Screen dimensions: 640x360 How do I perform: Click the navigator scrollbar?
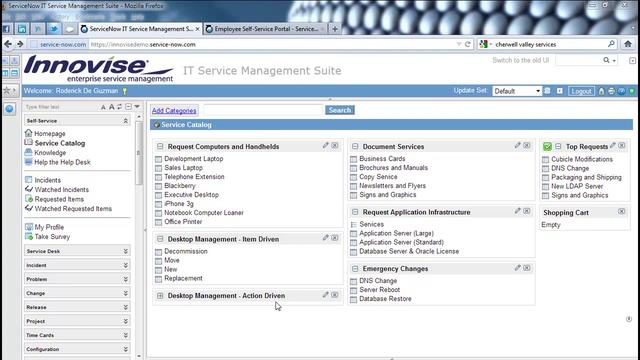(x=139, y=153)
